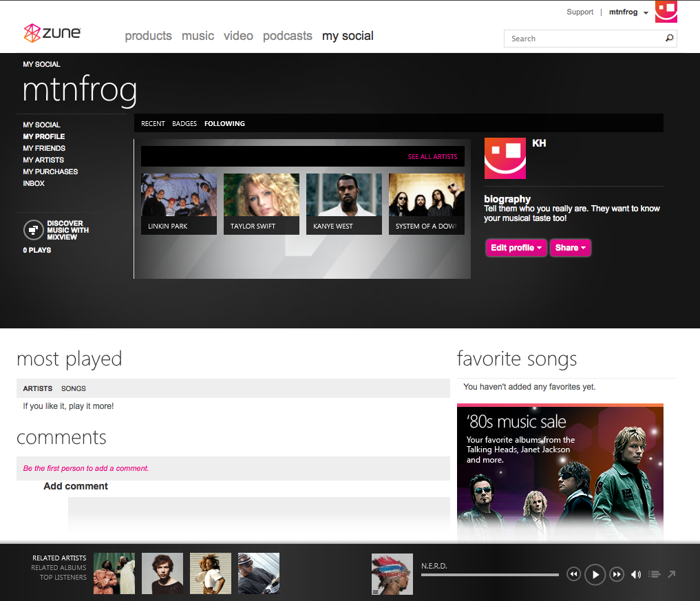Click the user avatar in top corner
This screenshot has height=601, width=700.
(x=666, y=10)
